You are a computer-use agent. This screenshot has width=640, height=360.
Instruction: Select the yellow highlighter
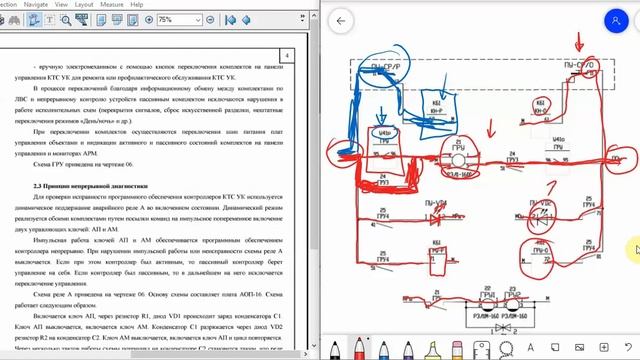click(433, 350)
